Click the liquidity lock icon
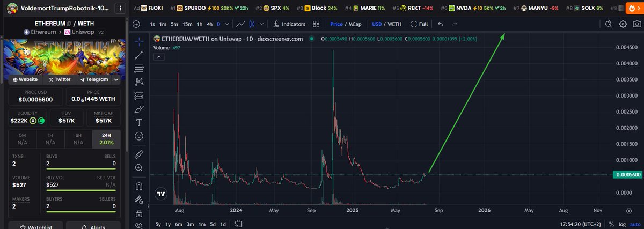Image resolution: width=644 pixels, height=229 pixels. 33,121
